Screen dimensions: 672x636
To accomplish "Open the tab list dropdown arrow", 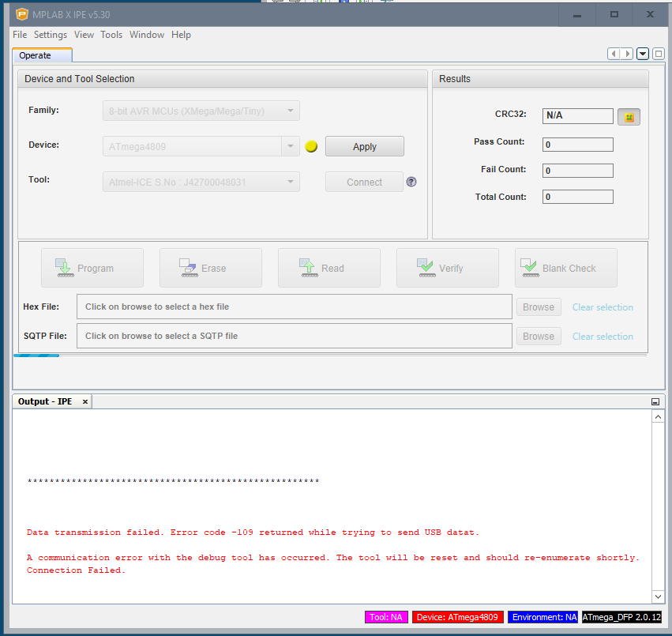I will [x=643, y=54].
